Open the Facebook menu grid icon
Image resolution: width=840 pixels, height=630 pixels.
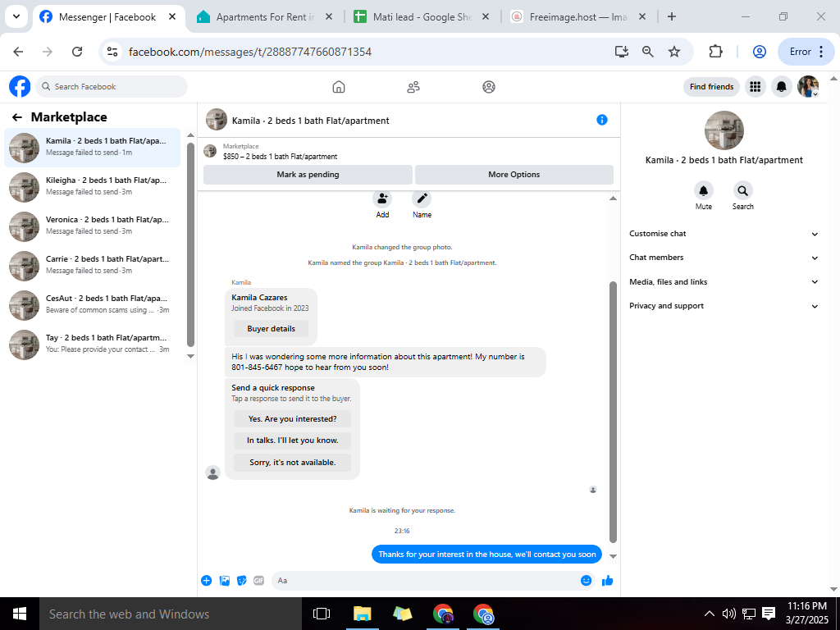(755, 86)
